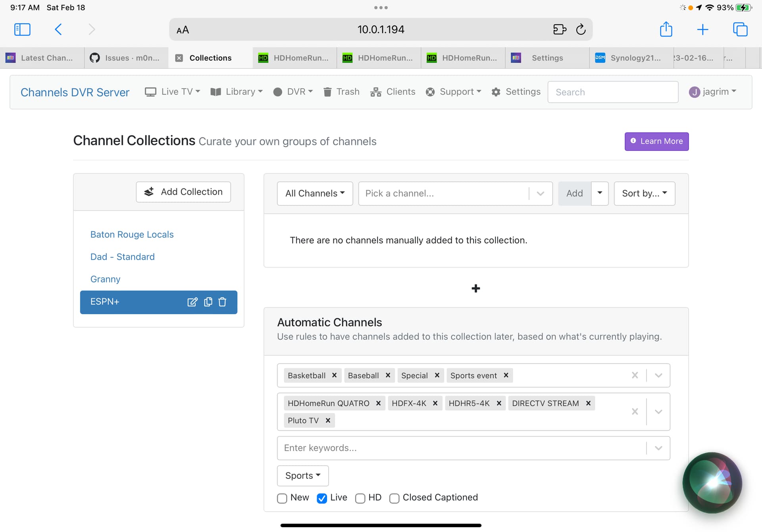
Task: Open the Sports category dropdown
Action: (302, 476)
